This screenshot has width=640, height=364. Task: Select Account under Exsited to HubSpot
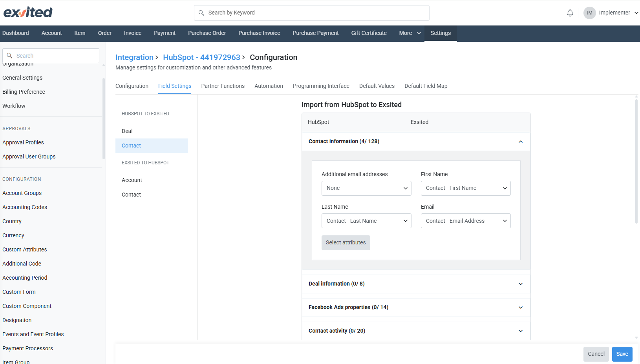coord(152,180)
